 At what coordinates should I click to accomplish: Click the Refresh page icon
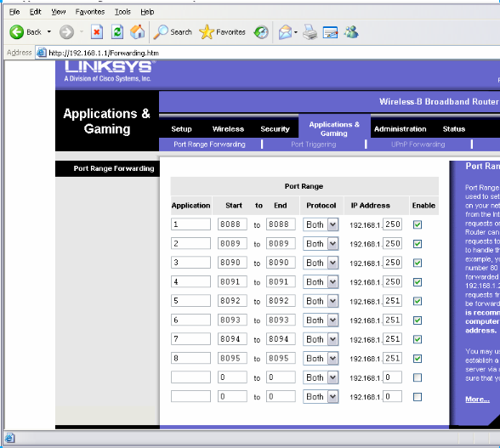(117, 32)
